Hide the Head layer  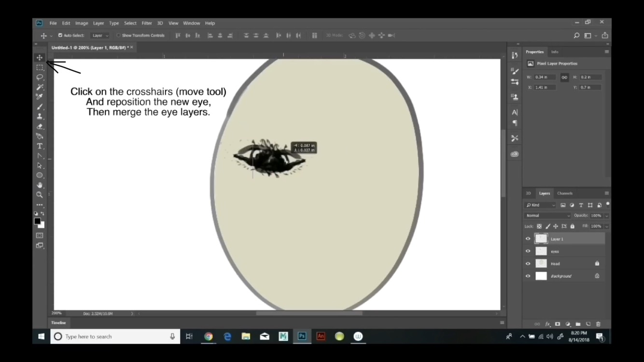528,263
